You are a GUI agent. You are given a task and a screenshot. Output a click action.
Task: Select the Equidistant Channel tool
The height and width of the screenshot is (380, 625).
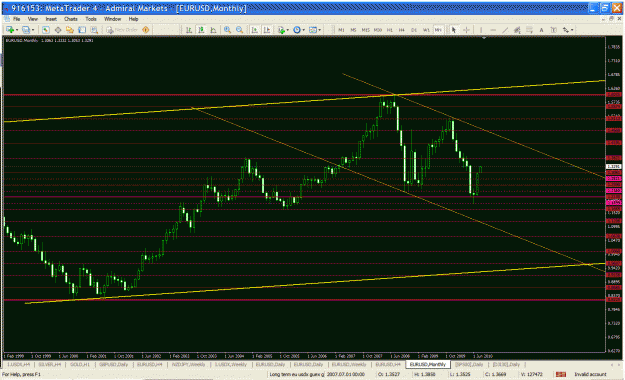[x=517, y=30]
